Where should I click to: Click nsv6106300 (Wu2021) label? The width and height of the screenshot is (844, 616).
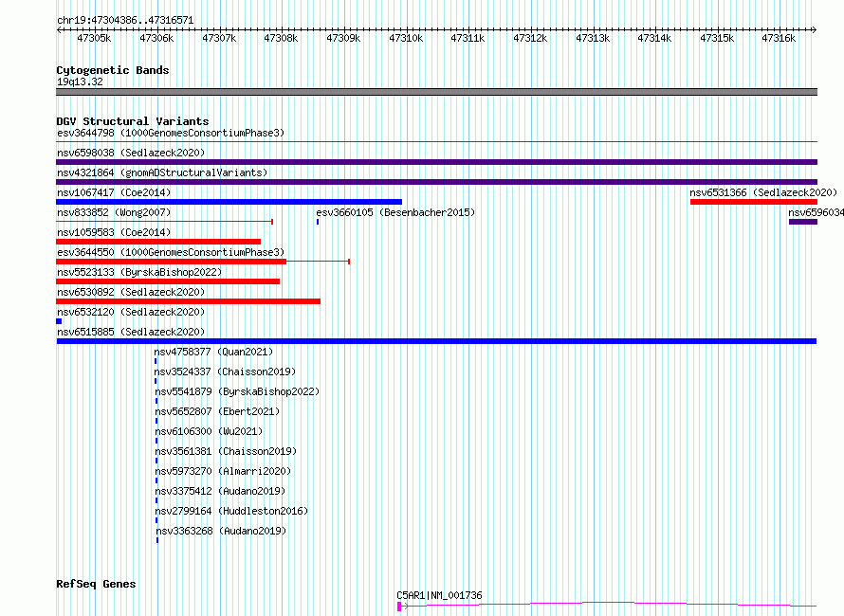(x=209, y=431)
